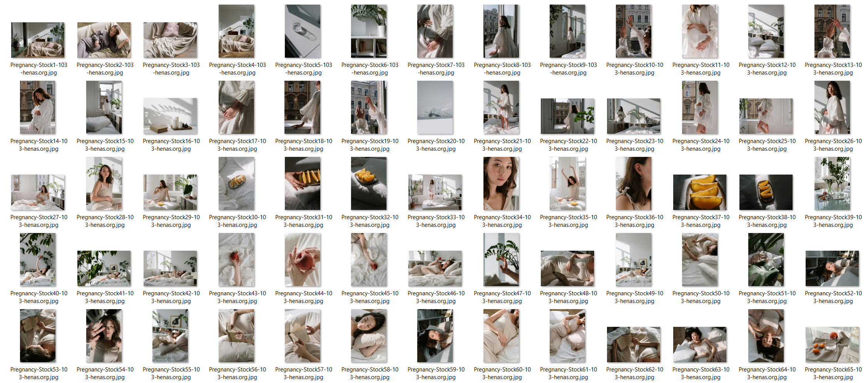Select the Pregnancy-Stock6 plant shelf thumbnail
This screenshot has width=868, height=383.
[x=369, y=31]
